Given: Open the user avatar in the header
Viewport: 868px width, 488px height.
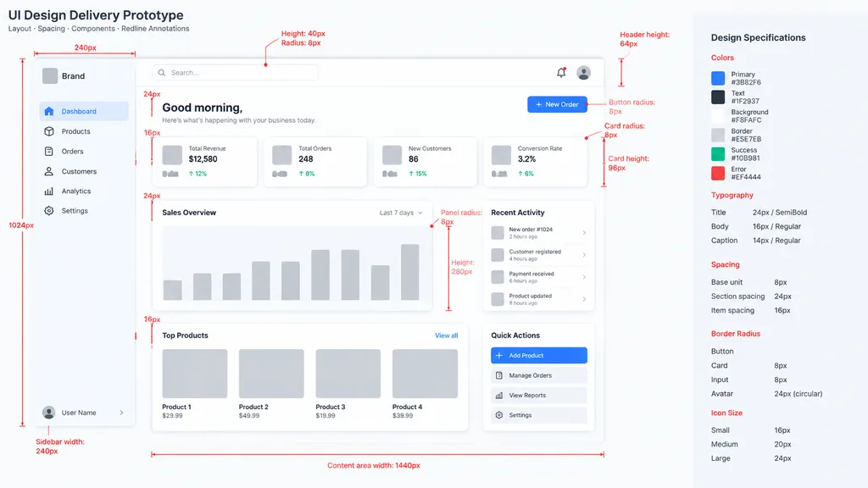Looking at the screenshot, I should click(x=583, y=73).
